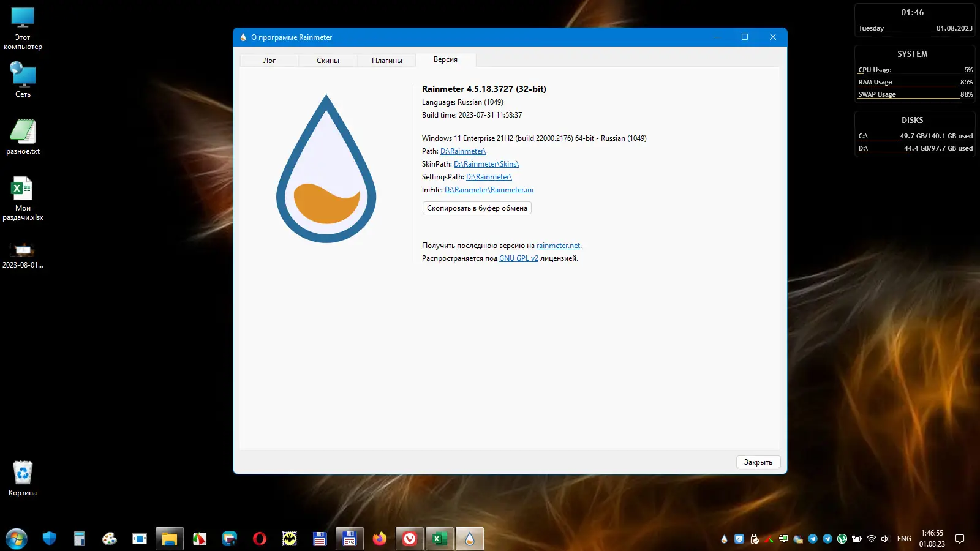
Task: Go to the Плагины tab
Action: pyautogui.click(x=387, y=60)
